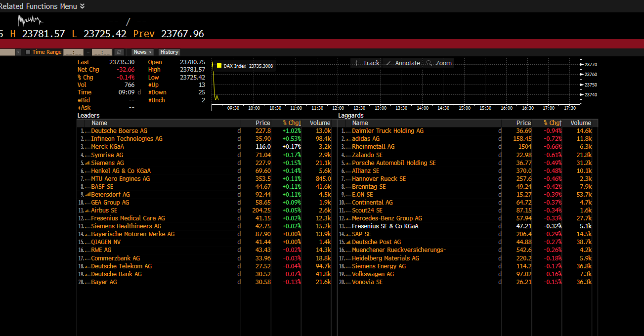The width and height of the screenshot is (644, 336).
Task: Sort Laggards table by Volume header
Action: (580, 123)
